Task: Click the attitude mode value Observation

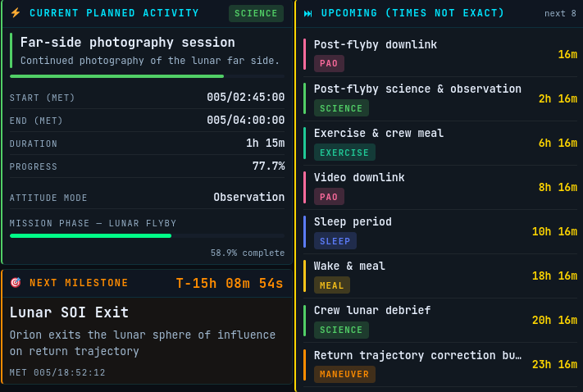Action: 248,197
